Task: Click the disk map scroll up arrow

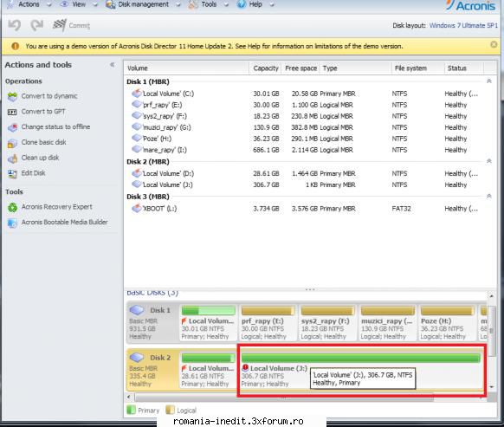Action: 492,295
